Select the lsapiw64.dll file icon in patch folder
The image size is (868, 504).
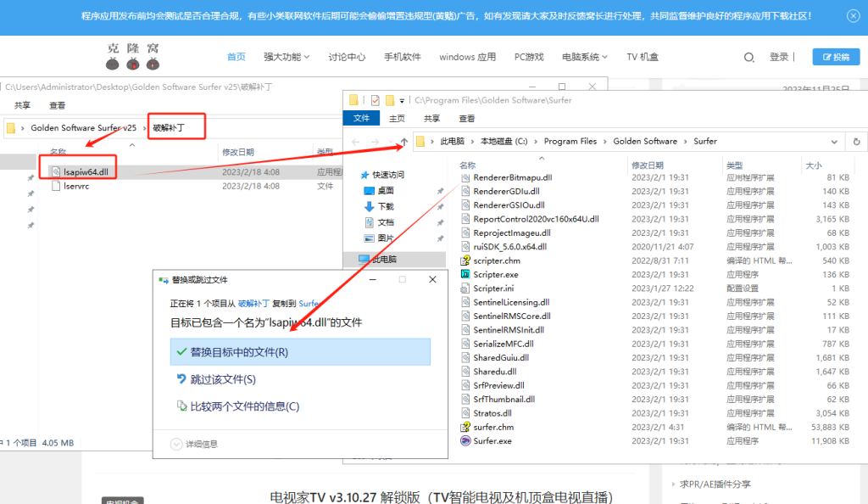click(55, 171)
